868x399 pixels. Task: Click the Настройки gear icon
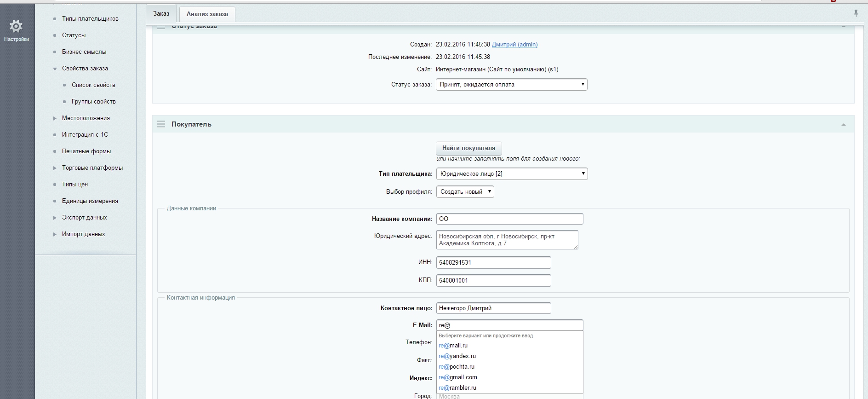[x=16, y=27]
